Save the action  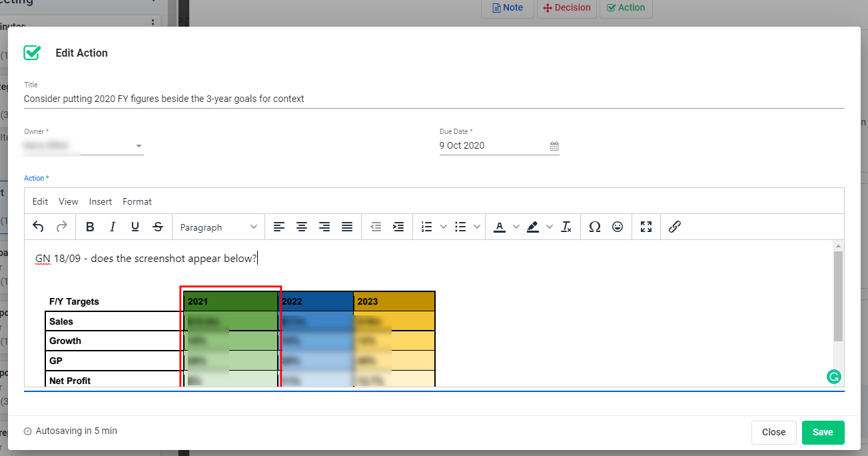tap(823, 432)
